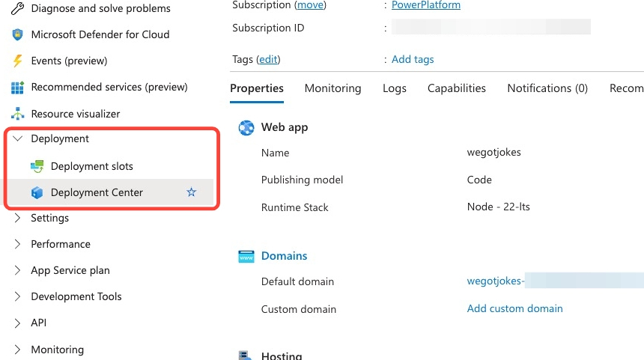Switch to the Monitoring tab
The width and height of the screenshot is (644, 360).
[332, 88]
